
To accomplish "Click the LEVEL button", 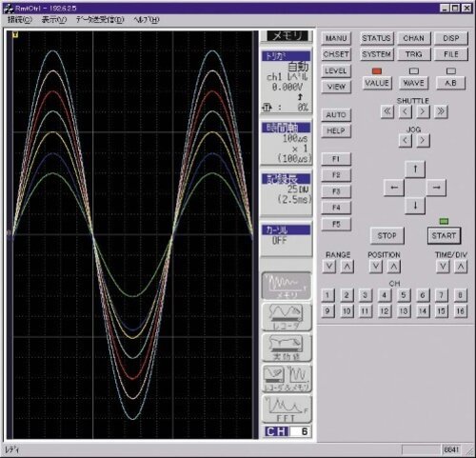I will (336, 71).
